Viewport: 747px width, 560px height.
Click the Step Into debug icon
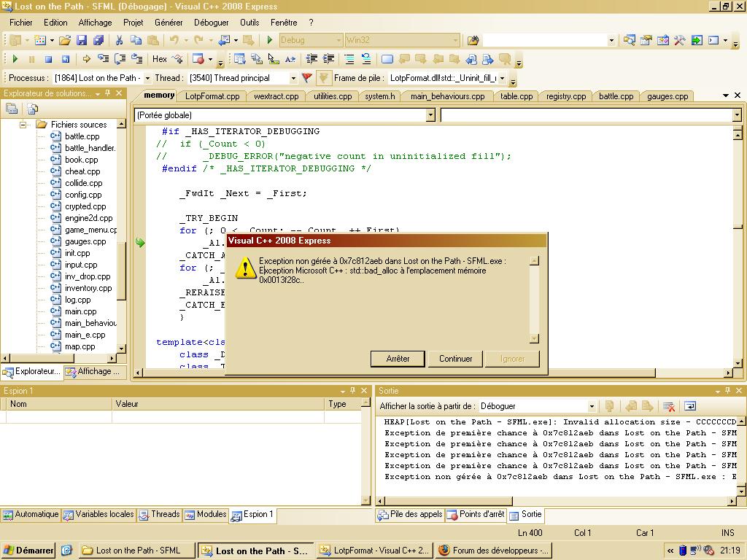point(104,59)
